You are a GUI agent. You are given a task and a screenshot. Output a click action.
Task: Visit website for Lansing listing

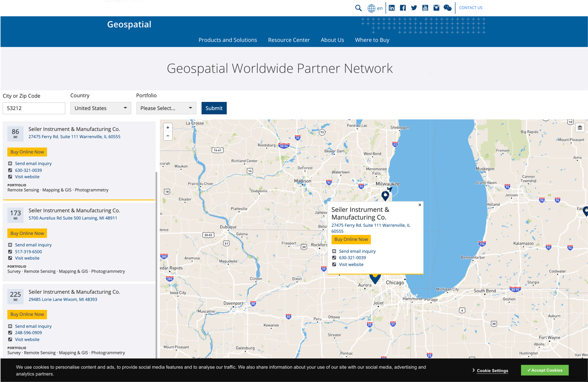tap(27, 258)
